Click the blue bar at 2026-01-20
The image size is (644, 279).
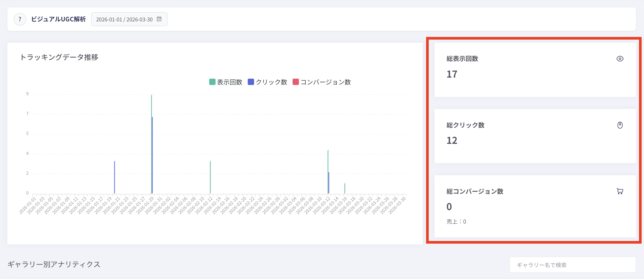click(x=115, y=177)
